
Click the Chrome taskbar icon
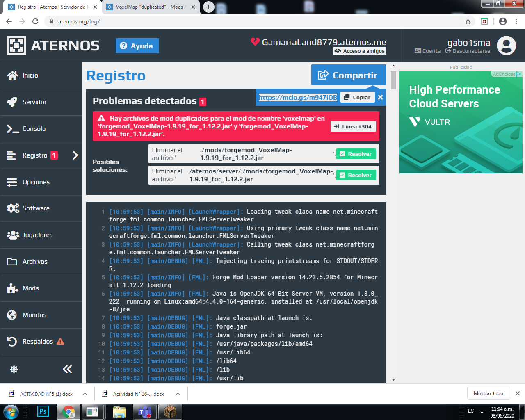[68, 412]
